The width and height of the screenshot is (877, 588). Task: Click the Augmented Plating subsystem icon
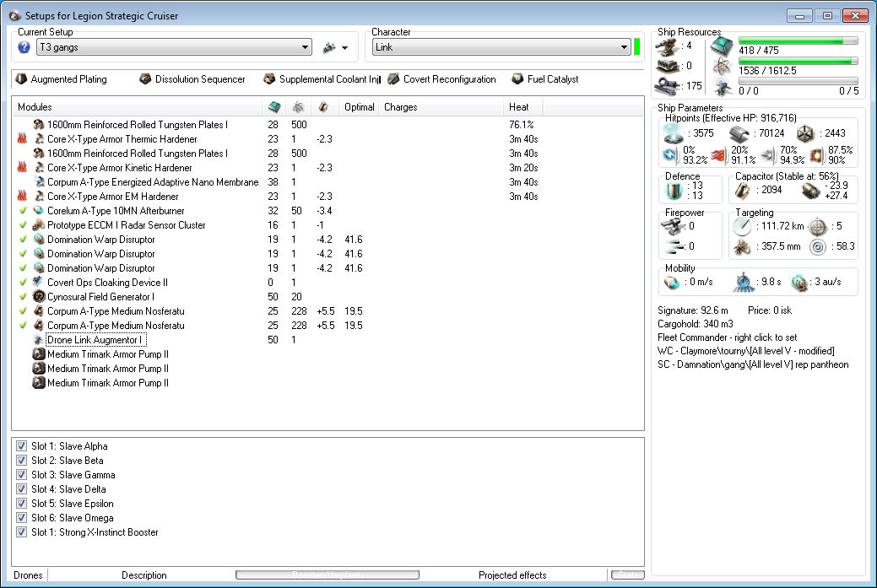click(x=21, y=79)
